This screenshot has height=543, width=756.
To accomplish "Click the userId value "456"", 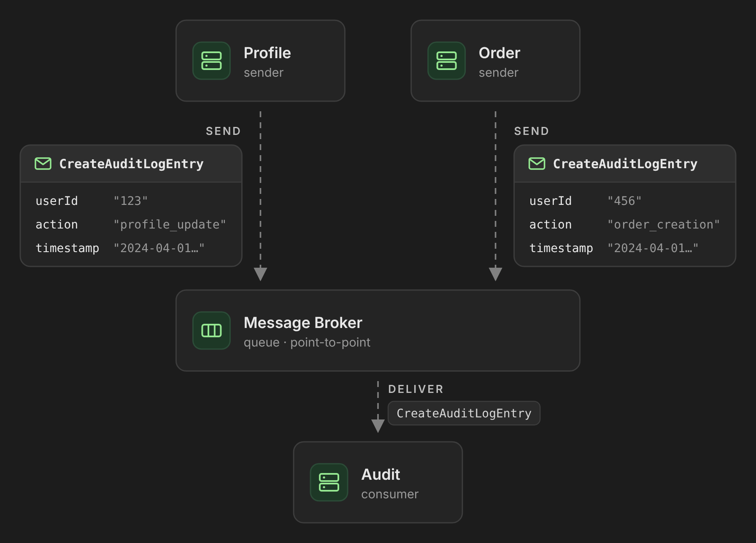I will tap(624, 201).
